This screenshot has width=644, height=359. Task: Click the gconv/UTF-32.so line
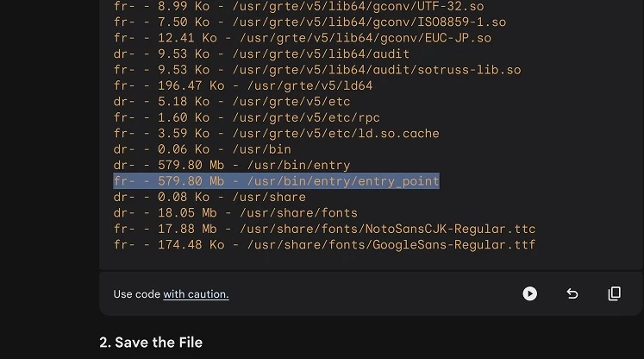pos(298,6)
